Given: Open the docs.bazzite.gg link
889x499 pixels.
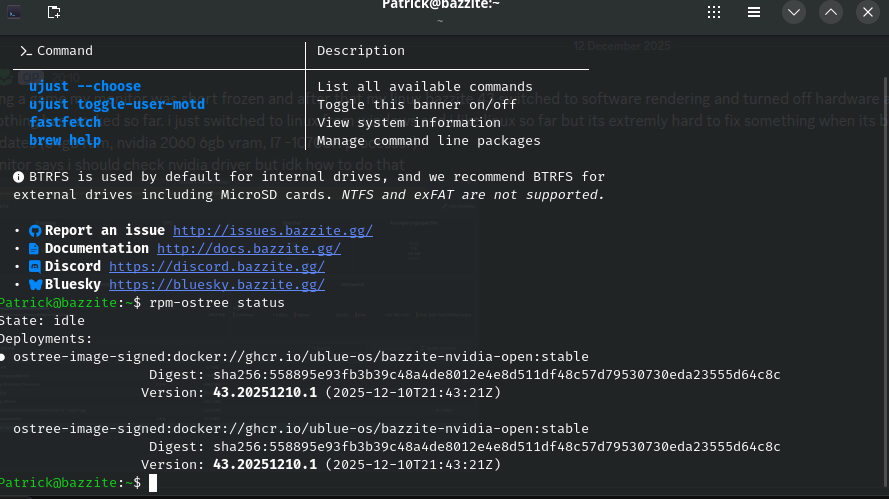Looking at the screenshot, I should coord(248,249).
